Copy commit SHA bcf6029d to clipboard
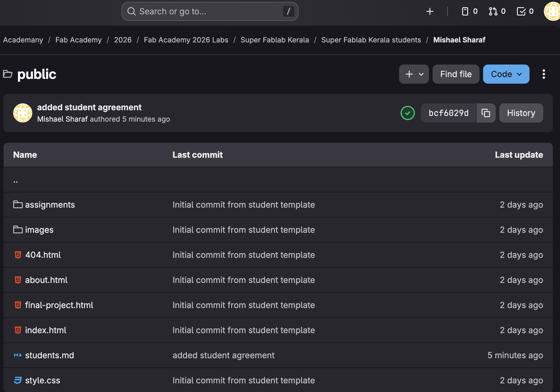 [486, 113]
